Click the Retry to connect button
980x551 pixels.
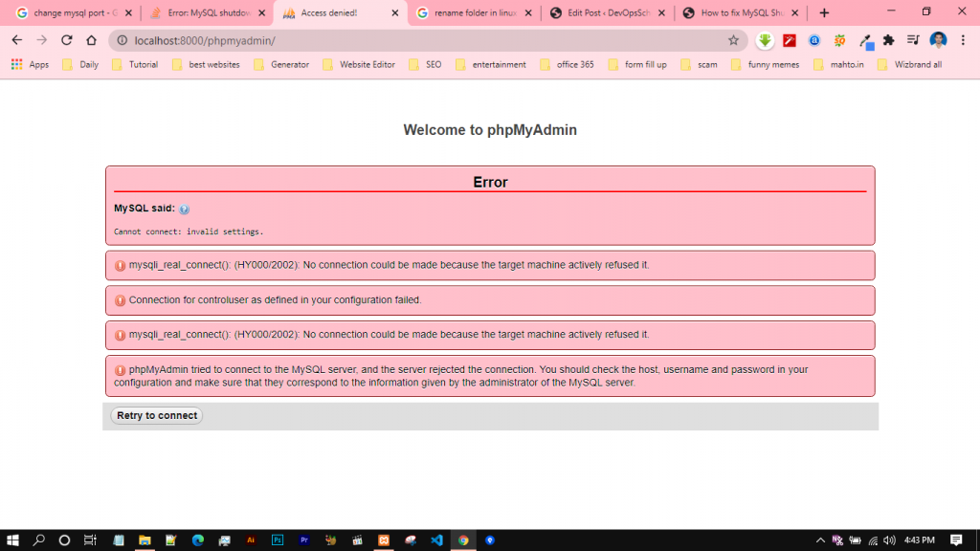(157, 415)
